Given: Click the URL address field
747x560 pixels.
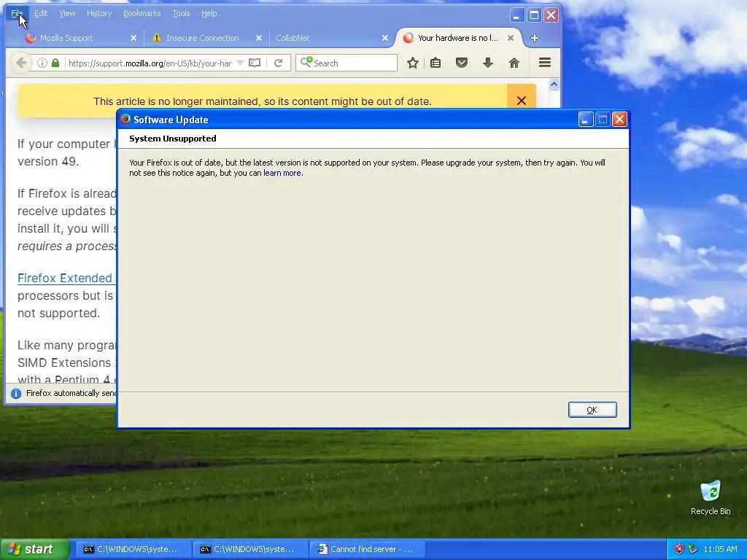Looking at the screenshot, I should pos(150,63).
